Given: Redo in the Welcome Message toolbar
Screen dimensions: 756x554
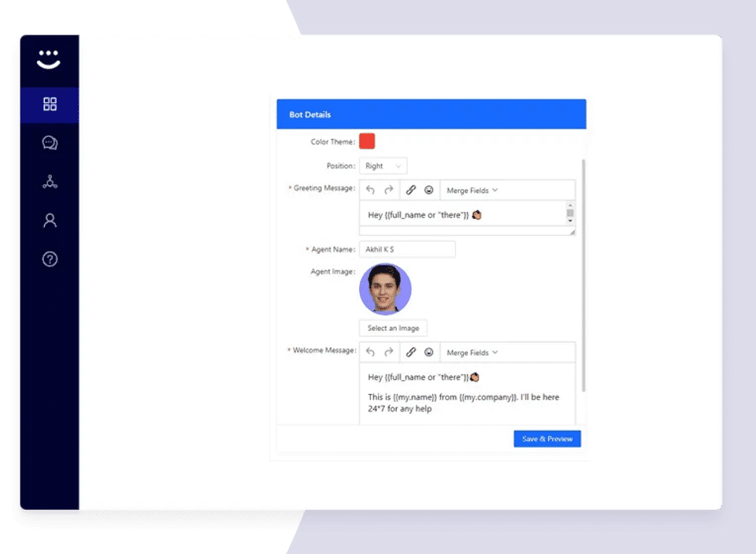Looking at the screenshot, I should (x=388, y=352).
